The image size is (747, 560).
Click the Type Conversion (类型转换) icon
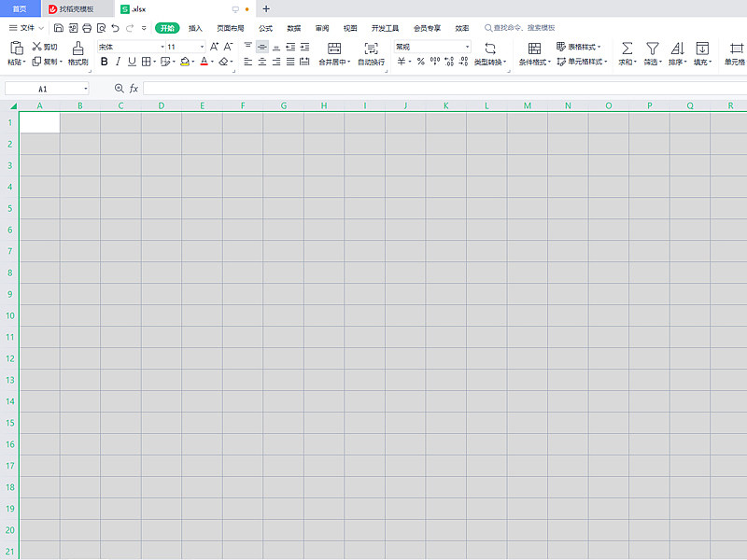coord(490,49)
